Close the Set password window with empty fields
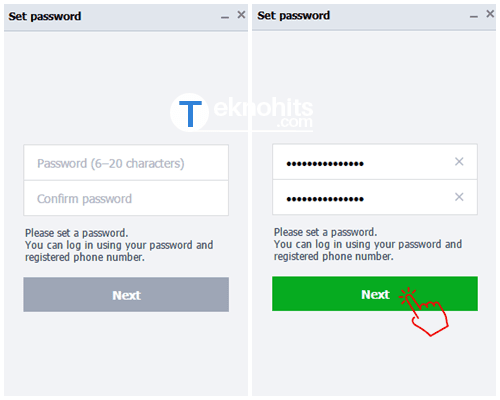Screen dimensions: 500x400 (x=241, y=15)
